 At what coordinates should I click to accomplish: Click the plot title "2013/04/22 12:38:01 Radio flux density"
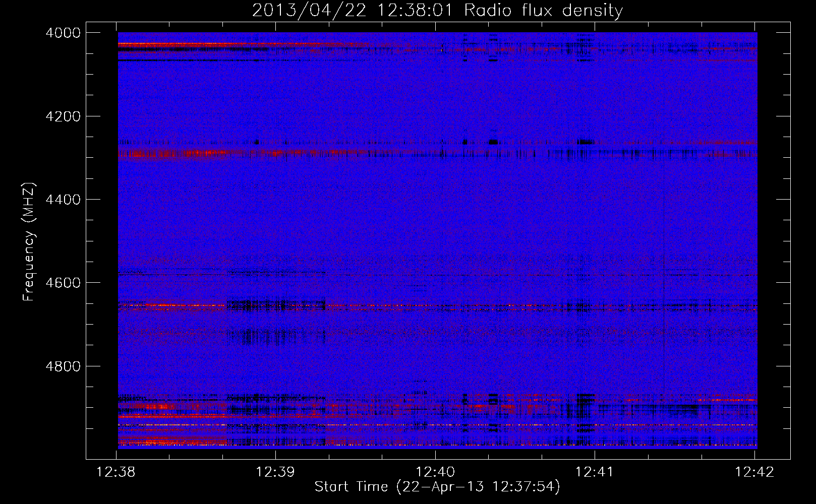(437, 11)
